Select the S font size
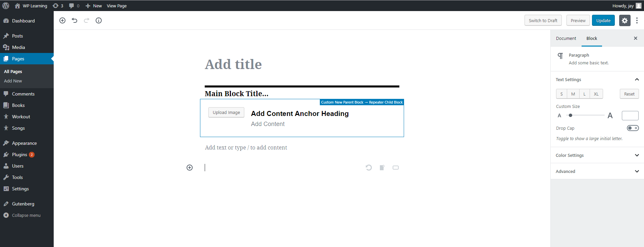 [561, 94]
